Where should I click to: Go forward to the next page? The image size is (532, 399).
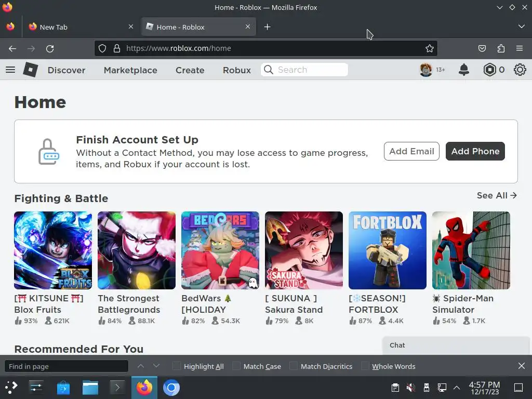[31, 48]
